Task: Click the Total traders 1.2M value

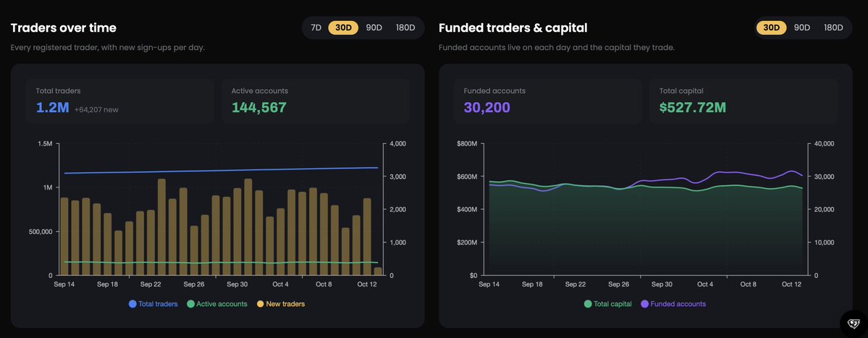Action: click(x=53, y=107)
